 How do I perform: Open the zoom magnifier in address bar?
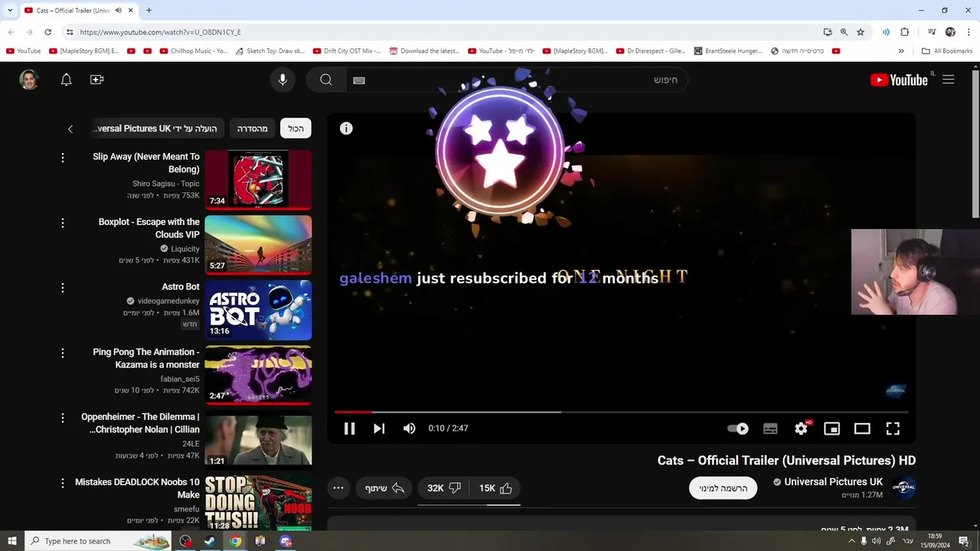844,32
